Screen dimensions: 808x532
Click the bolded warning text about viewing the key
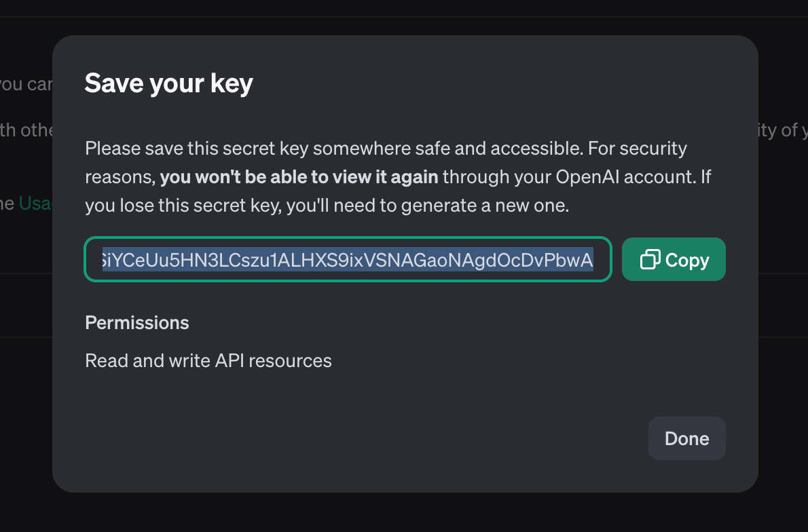point(297,176)
